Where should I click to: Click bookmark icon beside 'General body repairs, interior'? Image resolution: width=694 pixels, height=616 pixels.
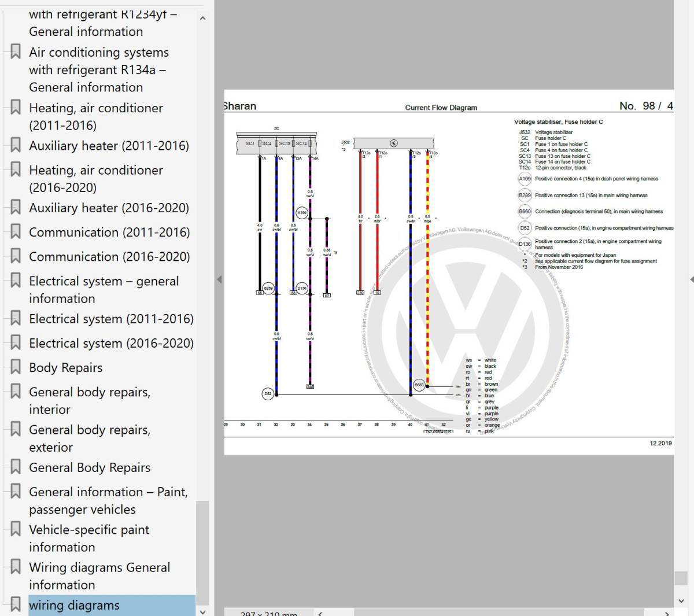(16, 391)
